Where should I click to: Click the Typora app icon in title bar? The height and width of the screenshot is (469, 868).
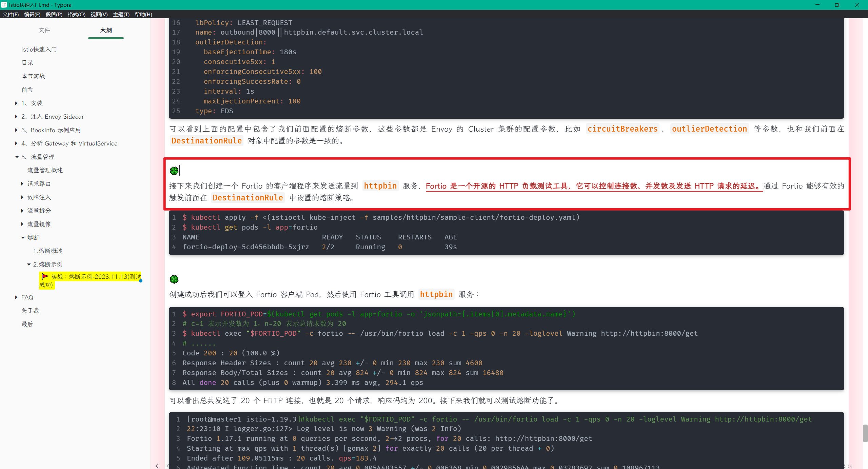tap(4, 5)
